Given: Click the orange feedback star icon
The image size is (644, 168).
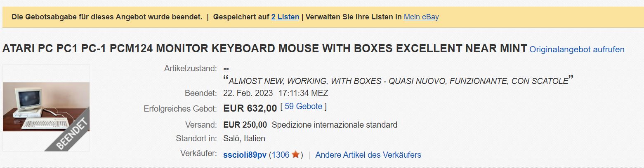Looking at the screenshot, I should click(295, 155).
